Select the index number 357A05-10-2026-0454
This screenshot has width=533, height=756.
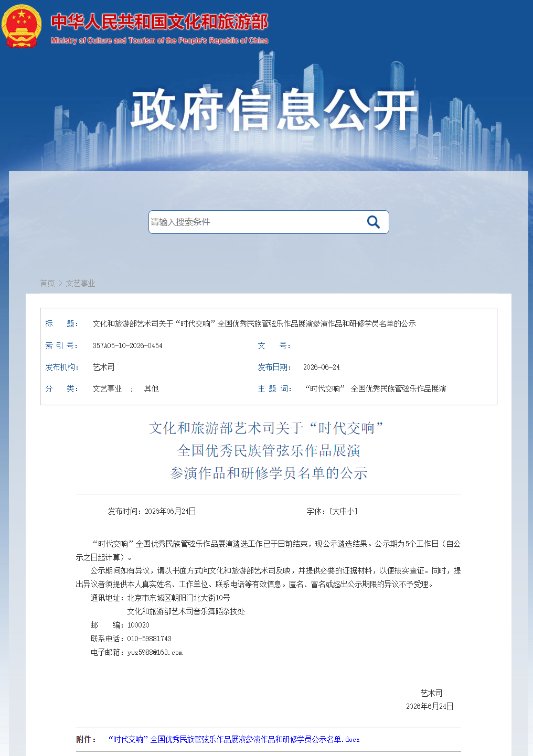[127, 345]
